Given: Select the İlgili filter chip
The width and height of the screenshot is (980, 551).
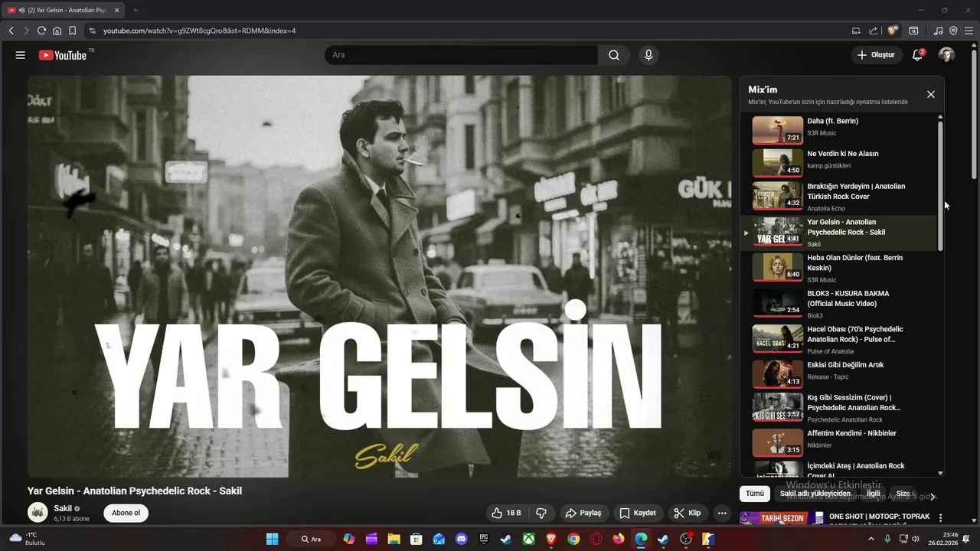Looking at the screenshot, I should click(874, 494).
